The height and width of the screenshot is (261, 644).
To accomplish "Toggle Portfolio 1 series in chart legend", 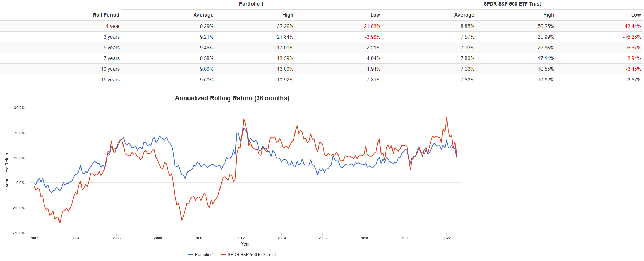I will point(204,255).
